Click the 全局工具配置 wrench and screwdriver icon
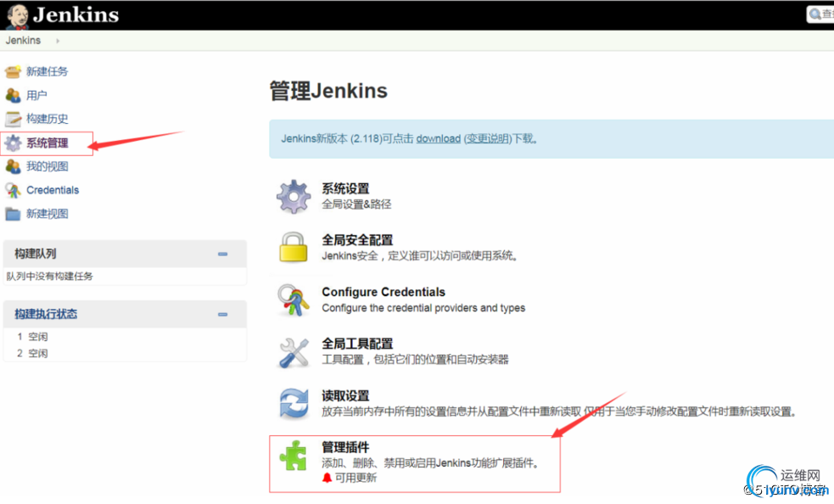834x504 pixels. click(294, 352)
